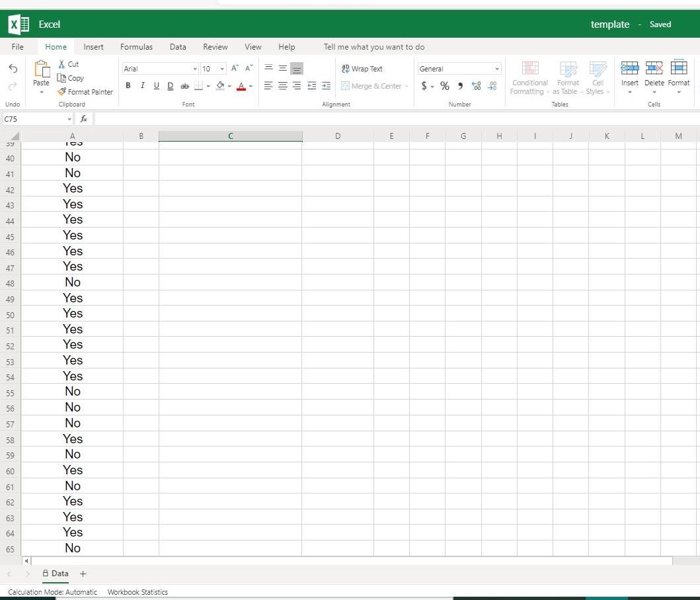Open Format as Table
The height and width of the screenshot is (600, 700).
coord(568,78)
